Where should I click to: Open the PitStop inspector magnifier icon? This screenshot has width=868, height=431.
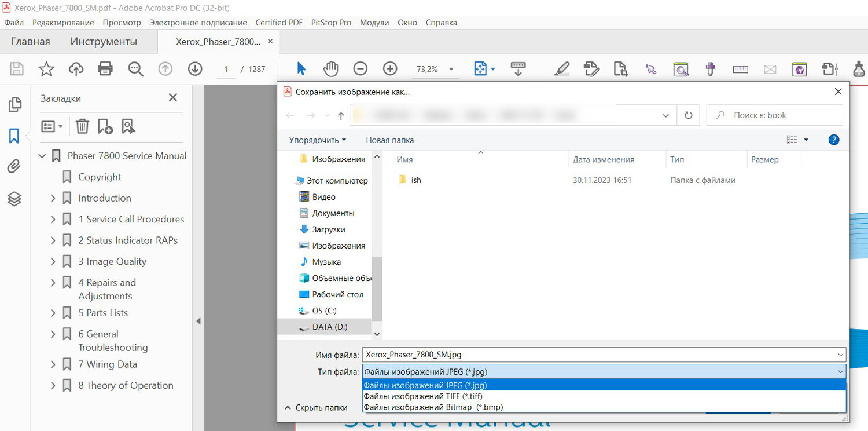point(681,69)
